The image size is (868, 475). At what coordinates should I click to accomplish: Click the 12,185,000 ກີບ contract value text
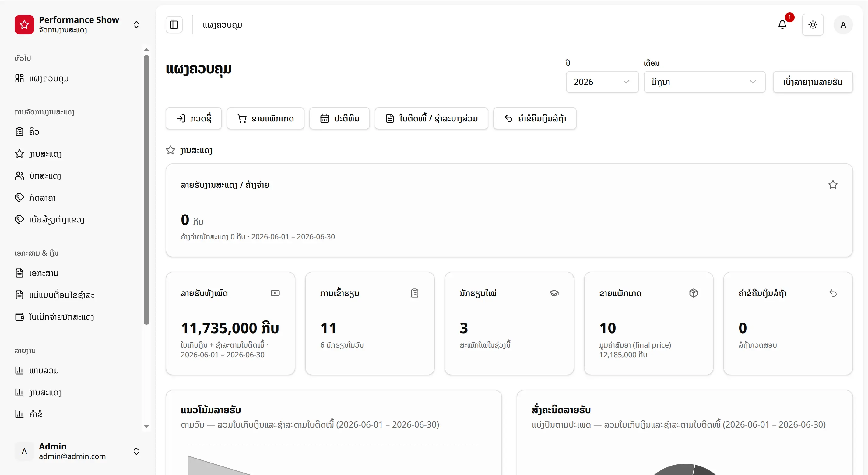coord(623,355)
